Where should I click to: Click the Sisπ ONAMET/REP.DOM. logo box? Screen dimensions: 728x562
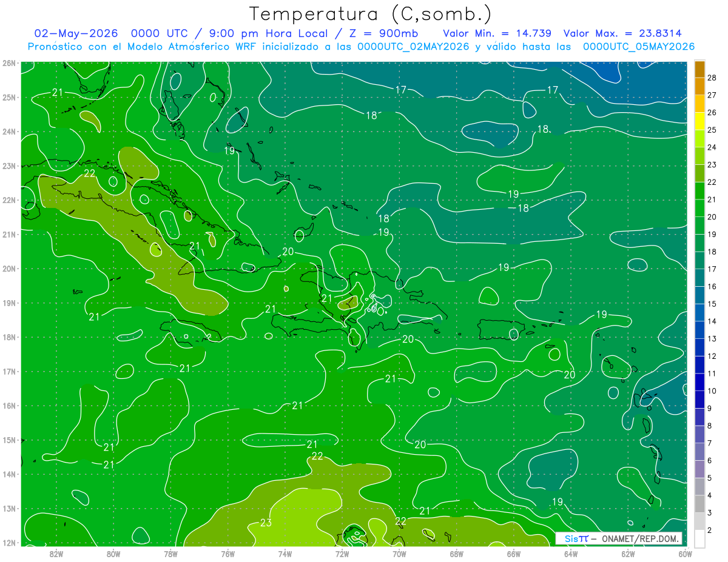click(618, 538)
